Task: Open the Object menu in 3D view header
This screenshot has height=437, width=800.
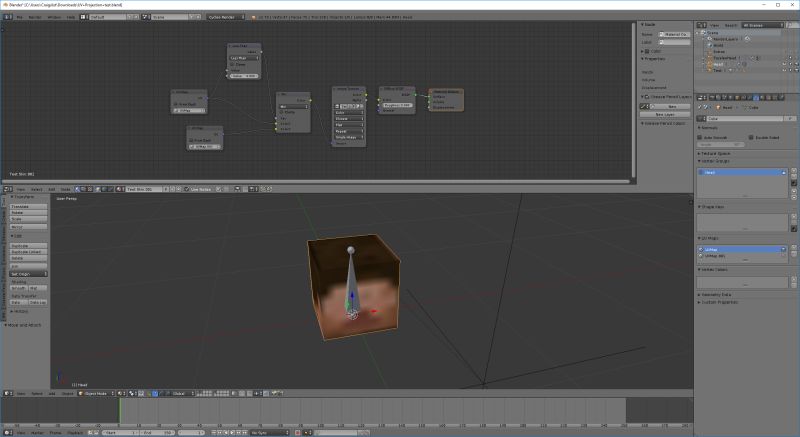Action: pos(67,393)
